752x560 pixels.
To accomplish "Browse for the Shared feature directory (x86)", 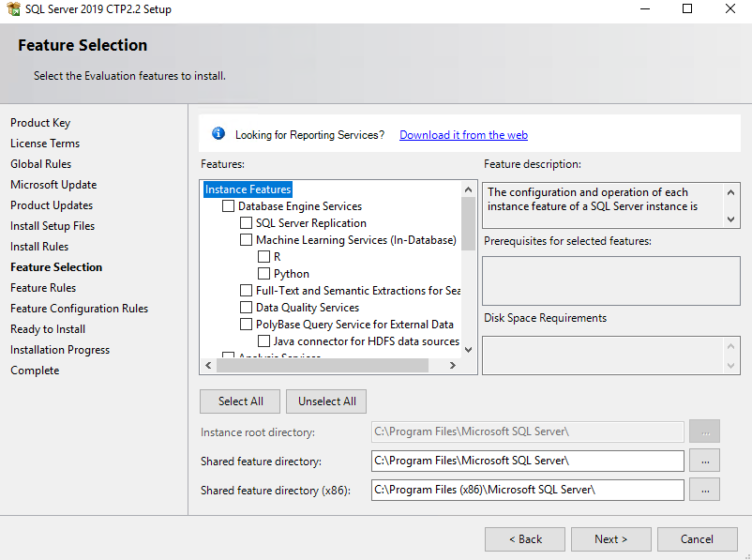I will [x=704, y=490].
